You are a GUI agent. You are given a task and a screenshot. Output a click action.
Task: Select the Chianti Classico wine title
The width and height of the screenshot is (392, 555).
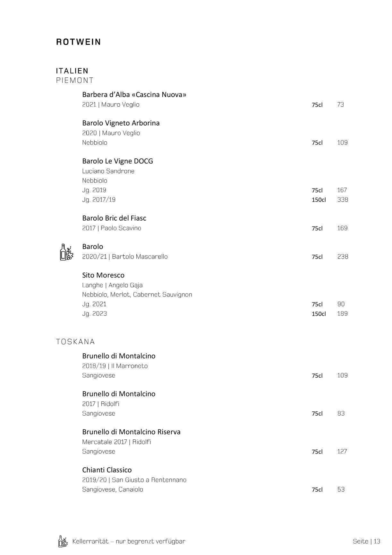point(107,470)
